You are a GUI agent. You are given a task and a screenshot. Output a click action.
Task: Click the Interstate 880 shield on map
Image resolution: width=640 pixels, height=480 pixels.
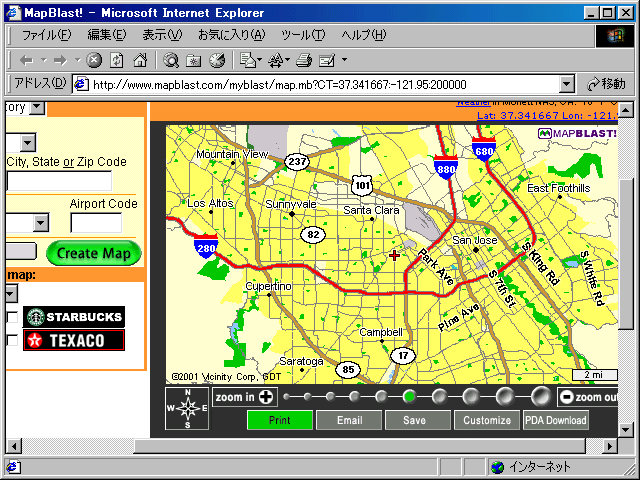[446, 167]
